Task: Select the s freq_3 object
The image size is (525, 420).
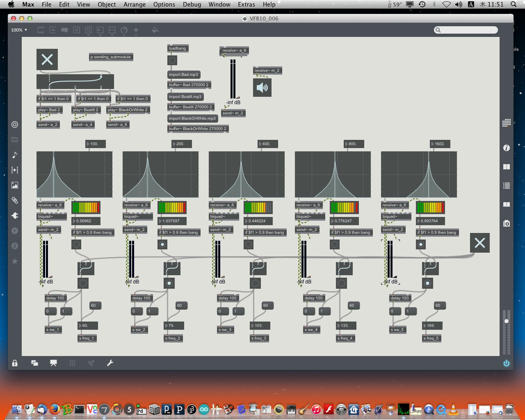Action: click(259, 338)
